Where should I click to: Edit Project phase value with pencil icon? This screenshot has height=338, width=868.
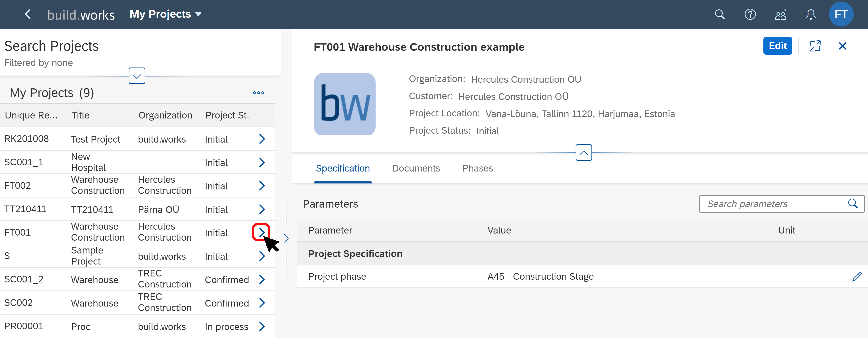[857, 276]
